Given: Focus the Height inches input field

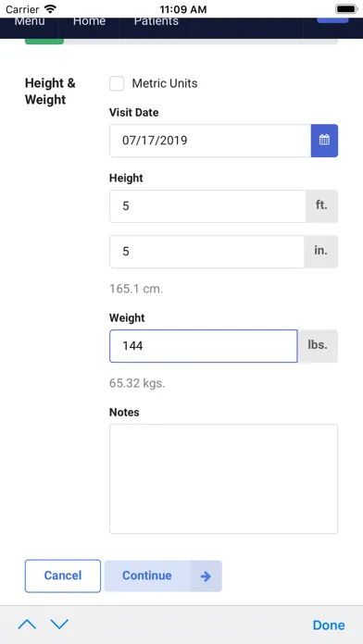Looking at the screenshot, I should tap(207, 252).
